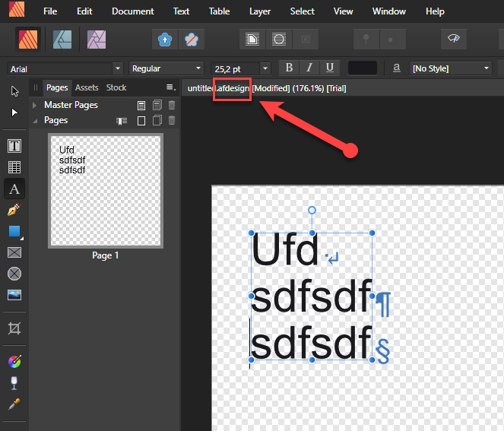Click the pin toolbar icon
The image size is (504, 431).
(x=366, y=40)
